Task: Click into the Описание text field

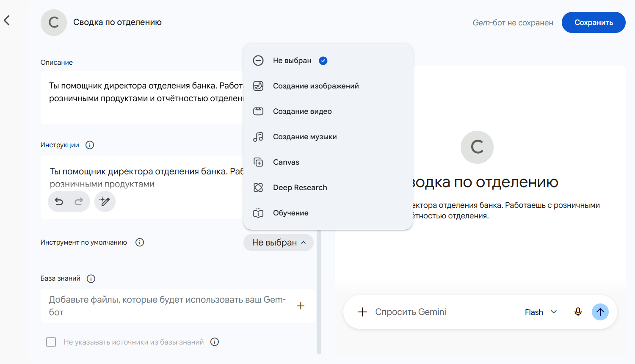Action: [x=142, y=97]
